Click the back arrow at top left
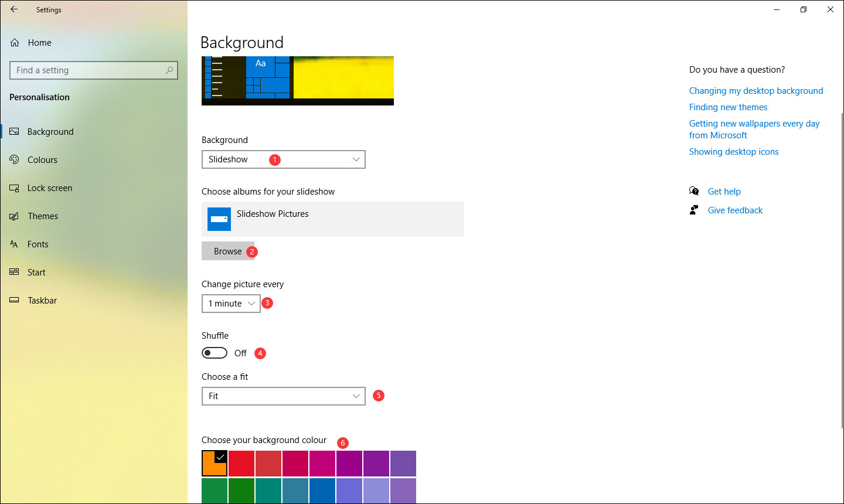Screen dimensions: 844x504 tap(13, 9)
